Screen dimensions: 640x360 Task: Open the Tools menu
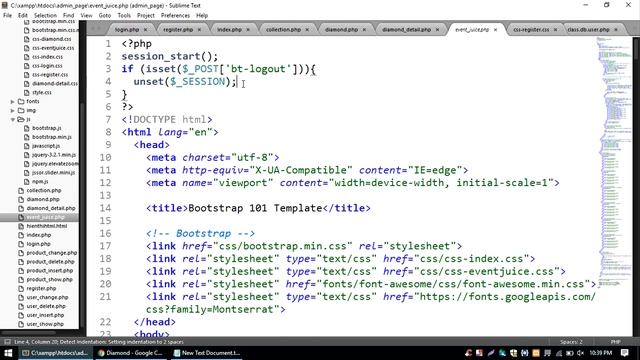pyautogui.click(x=124, y=15)
